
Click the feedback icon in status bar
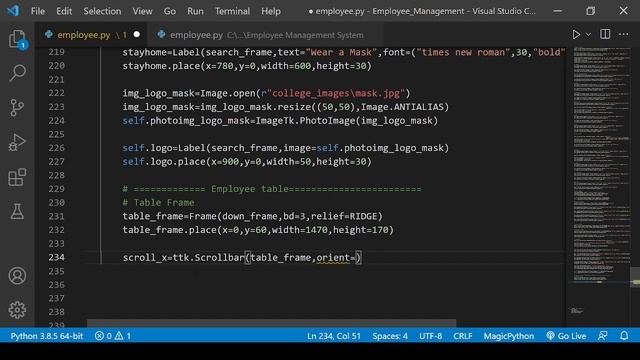602,336
